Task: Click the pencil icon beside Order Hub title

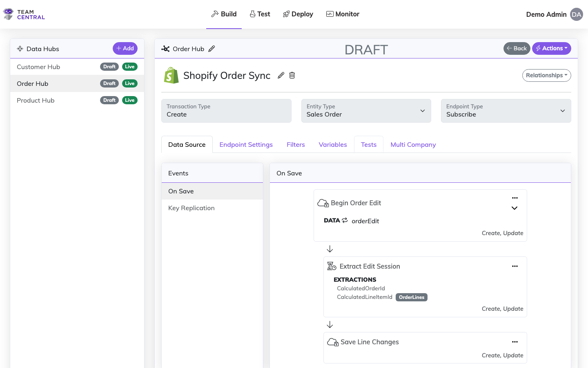Action: [212, 49]
